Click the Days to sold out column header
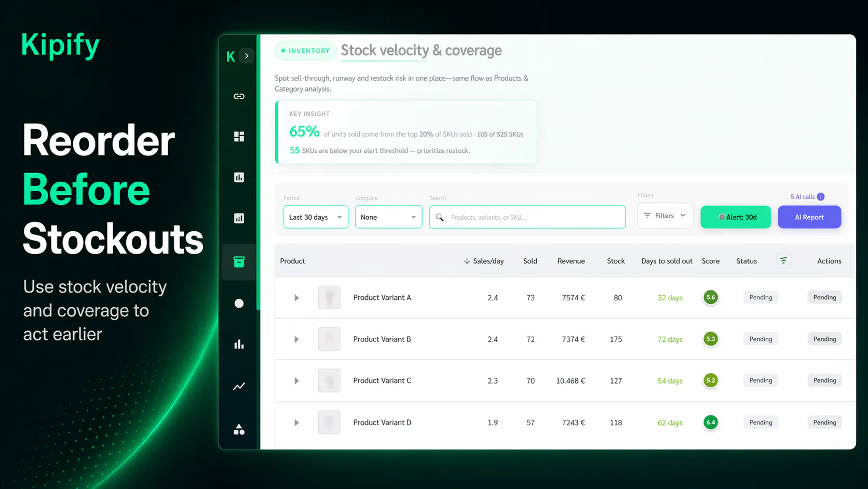 click(x=667, y=261)
